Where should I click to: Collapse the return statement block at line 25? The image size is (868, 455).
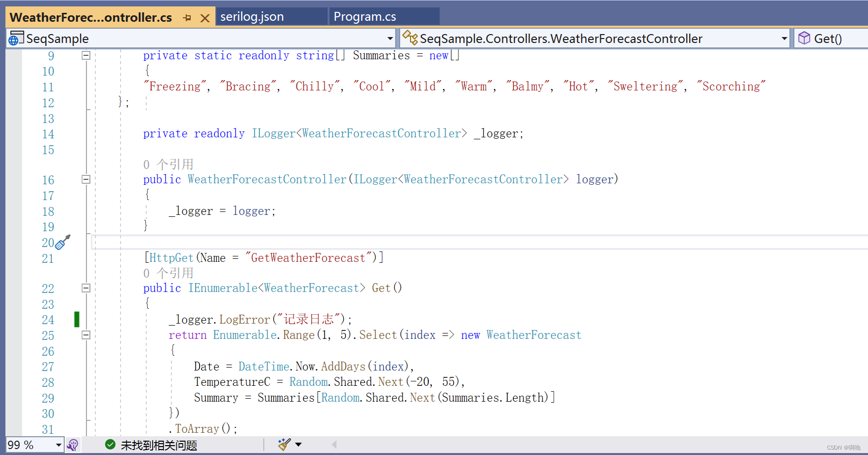pos(86,335)
